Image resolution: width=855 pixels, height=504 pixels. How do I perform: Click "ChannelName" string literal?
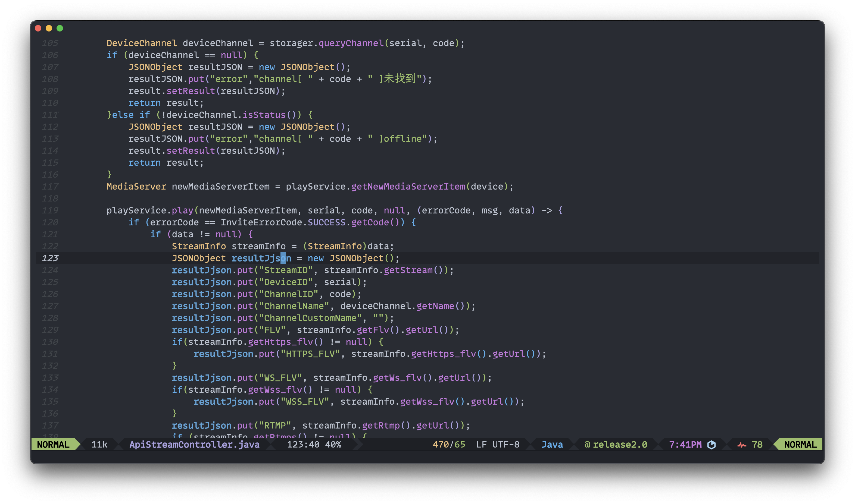[x=294, y=306]
